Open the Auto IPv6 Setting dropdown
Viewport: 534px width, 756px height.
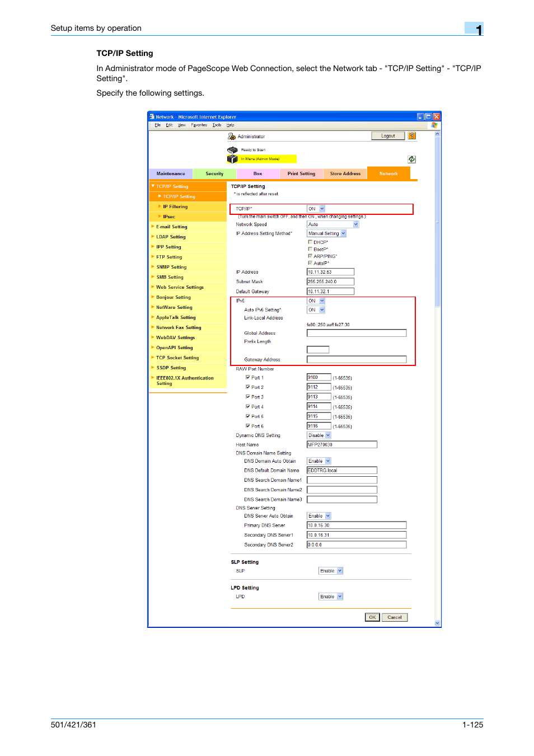[x=316, y=310]
